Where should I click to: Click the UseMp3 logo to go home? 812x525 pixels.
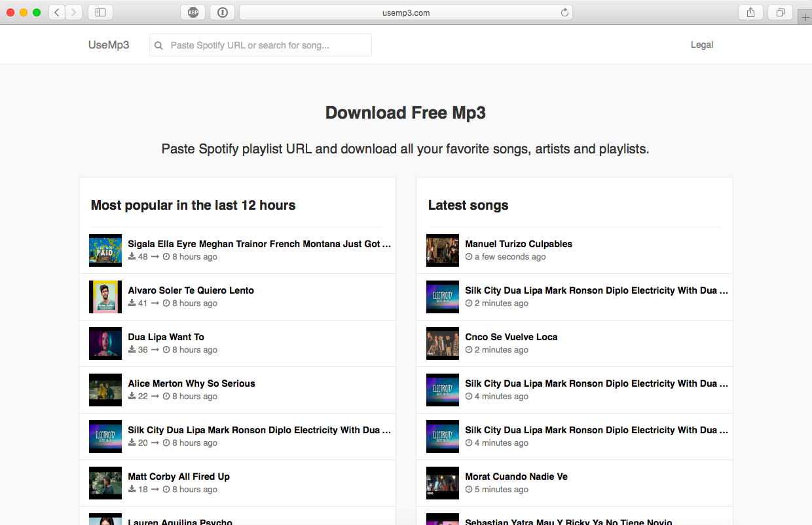click(x=109, y=45)
